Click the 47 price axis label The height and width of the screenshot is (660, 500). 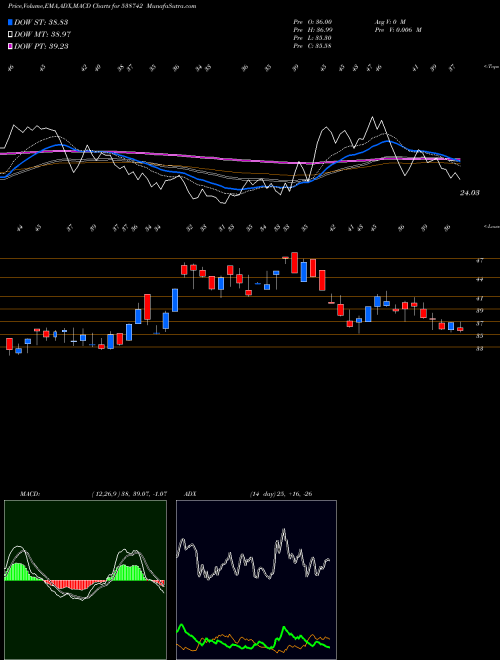tap(479, 261)
